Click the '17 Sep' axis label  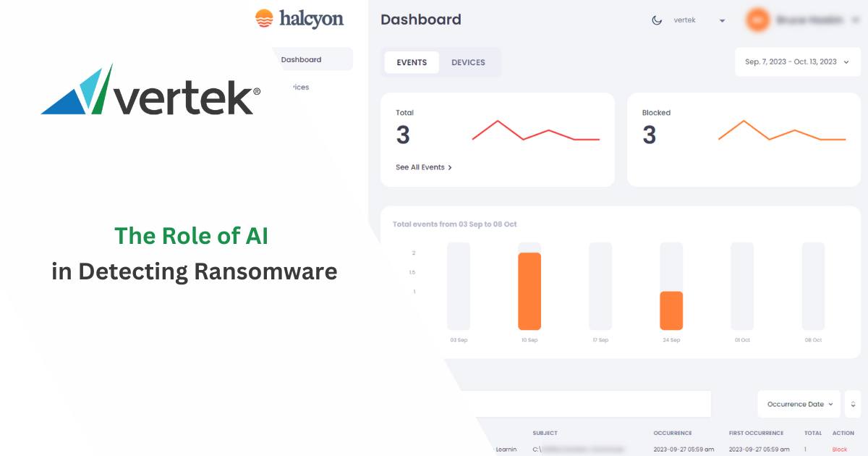pos(600,340)
